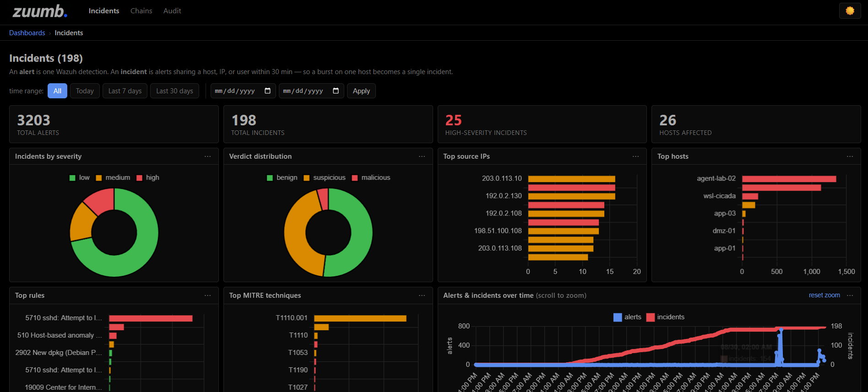Open Top hosts panel options menu
The image size is (868, 392).
850,156
